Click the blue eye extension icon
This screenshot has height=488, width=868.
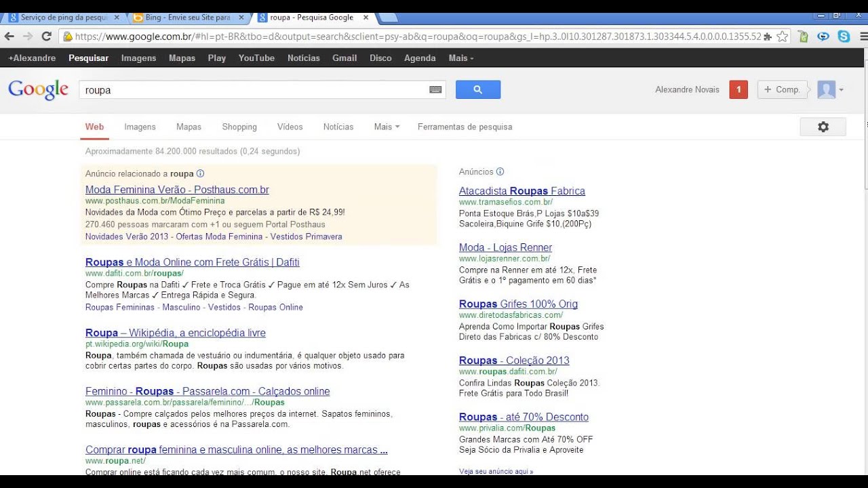823,37
